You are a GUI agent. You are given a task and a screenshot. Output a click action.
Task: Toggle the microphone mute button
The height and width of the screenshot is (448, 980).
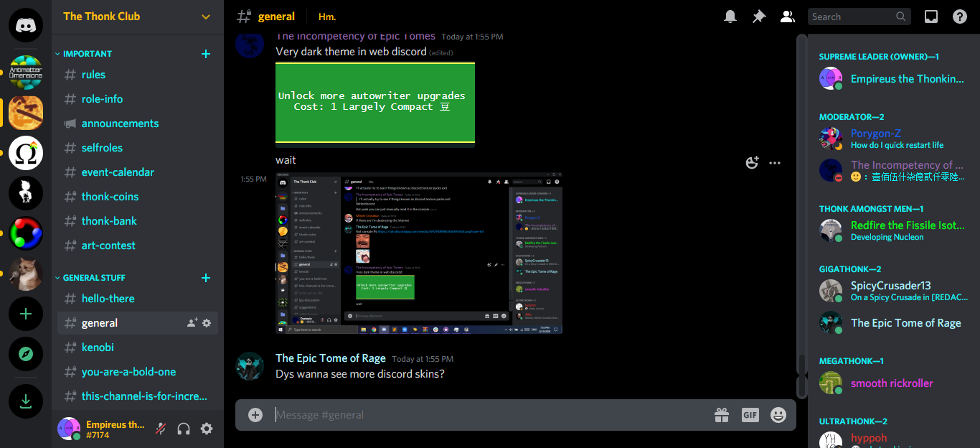click(x=161, y=429)
